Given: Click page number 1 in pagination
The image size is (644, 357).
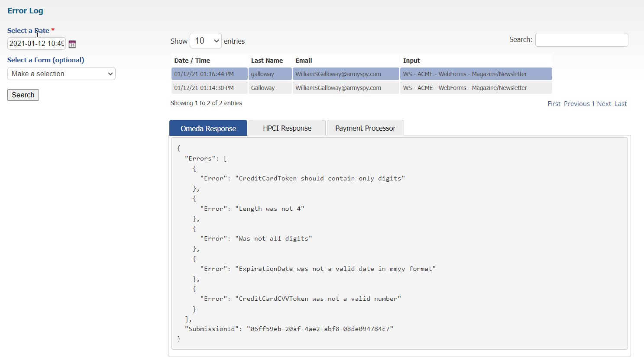Looking at the screenshot, I should click(593, 104).
